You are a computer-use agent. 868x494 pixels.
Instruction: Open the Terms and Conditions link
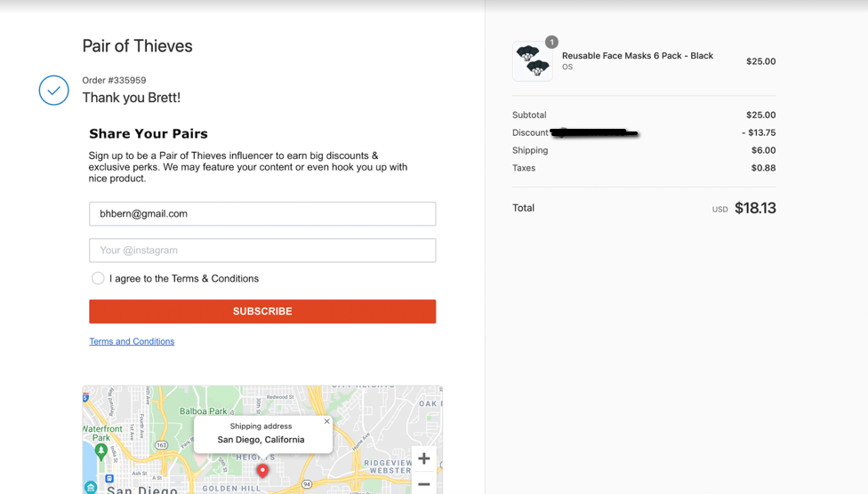(x=132, y=341)
